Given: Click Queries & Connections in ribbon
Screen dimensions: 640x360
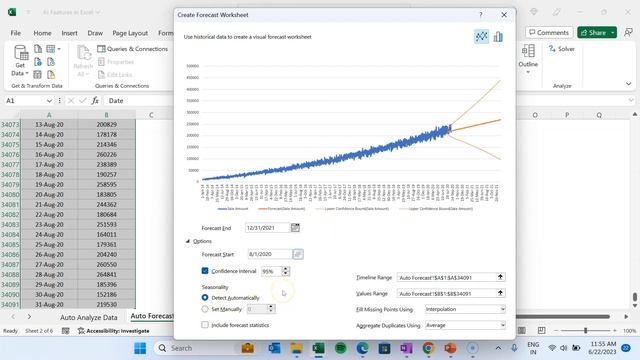Looking at the screenshot, I should pos(133,49).
